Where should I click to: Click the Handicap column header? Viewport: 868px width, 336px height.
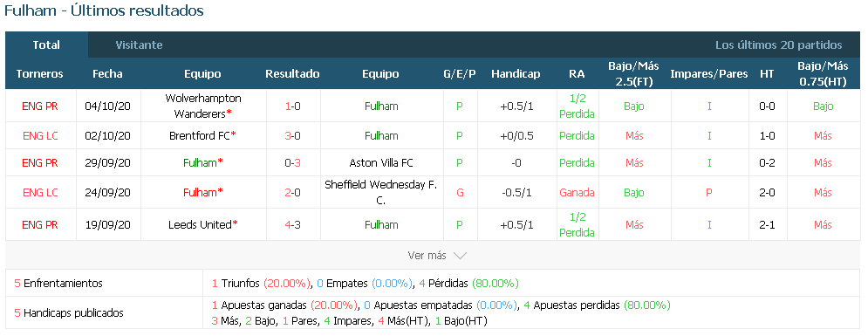(516, 73)
